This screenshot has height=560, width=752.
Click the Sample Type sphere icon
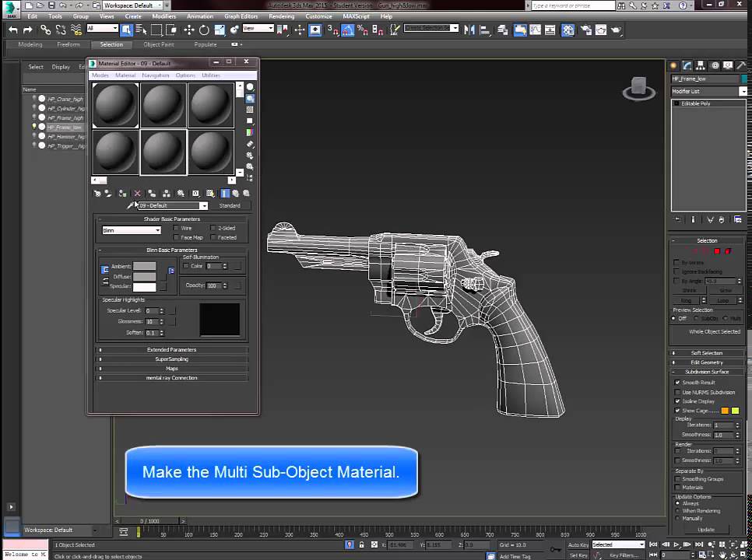tap(250, 87)
